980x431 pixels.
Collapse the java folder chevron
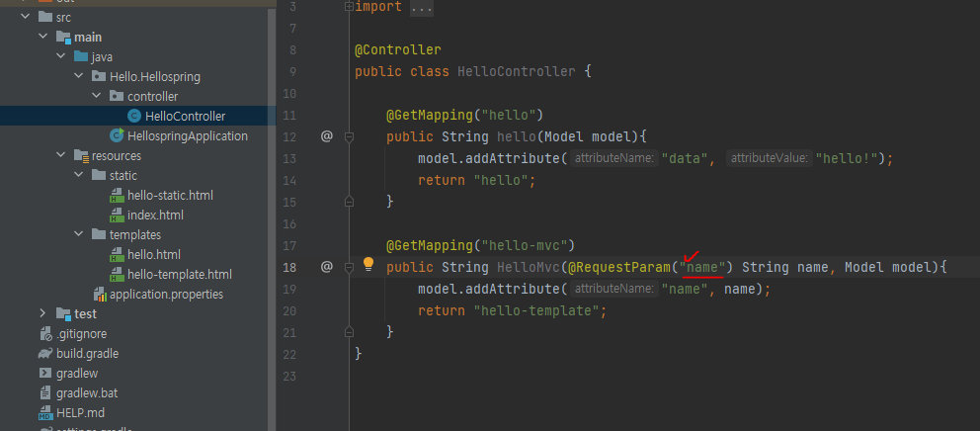60,56
